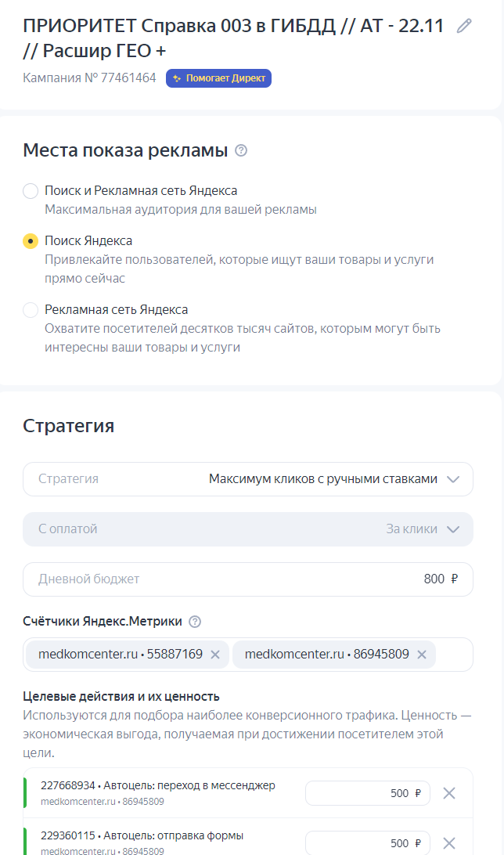Click the 500 ₽ value for messenger goal
The height and width of the screenshot is (855, 504).
click(367, 793)
